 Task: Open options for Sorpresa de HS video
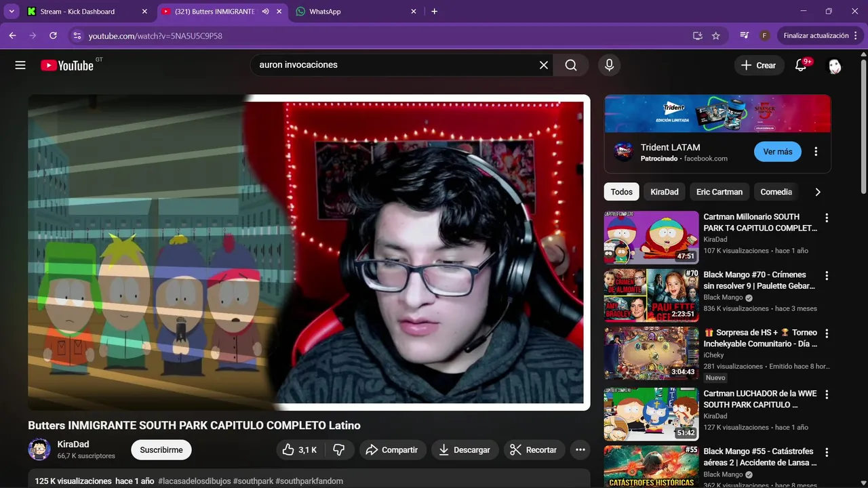tap(826, 333)
